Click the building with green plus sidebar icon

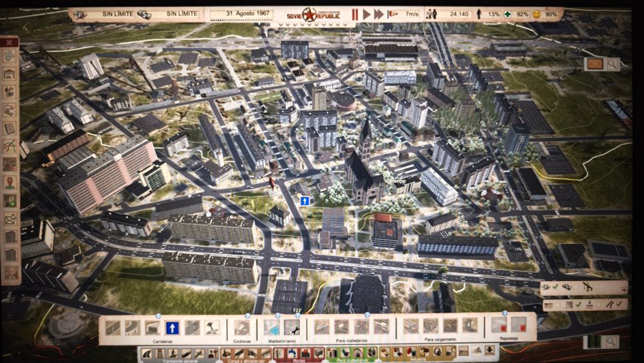pos(10,201)
